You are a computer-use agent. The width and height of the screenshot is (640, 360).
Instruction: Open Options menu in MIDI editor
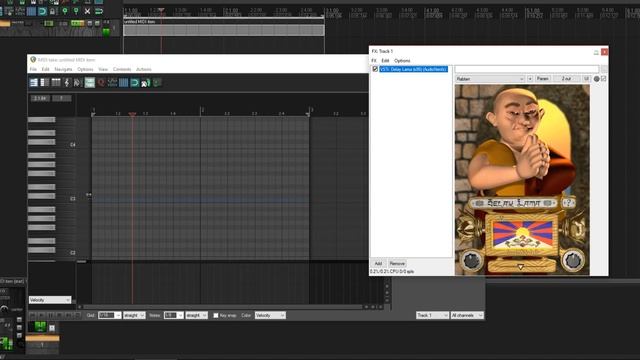coord(85,69)
